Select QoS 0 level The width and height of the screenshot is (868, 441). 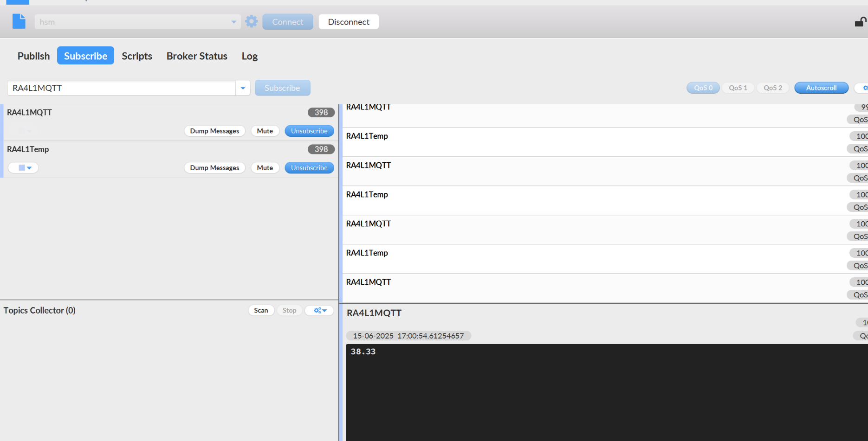(703, 88)
